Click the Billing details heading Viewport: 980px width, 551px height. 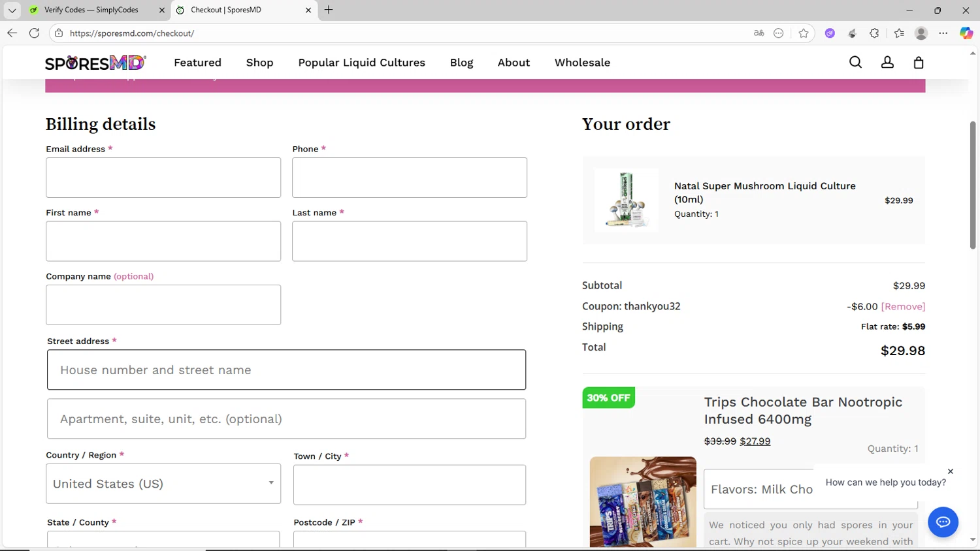[x=101, y=124]
